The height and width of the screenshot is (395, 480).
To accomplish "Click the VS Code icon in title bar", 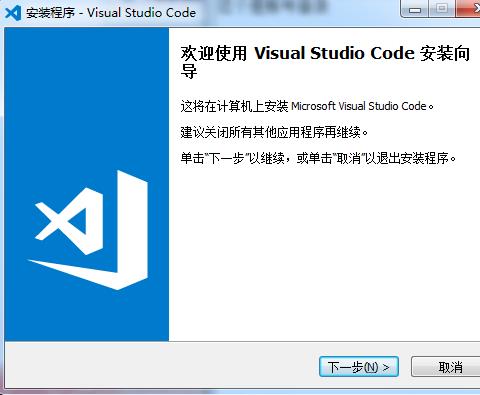I will click(x=13, y=13).
